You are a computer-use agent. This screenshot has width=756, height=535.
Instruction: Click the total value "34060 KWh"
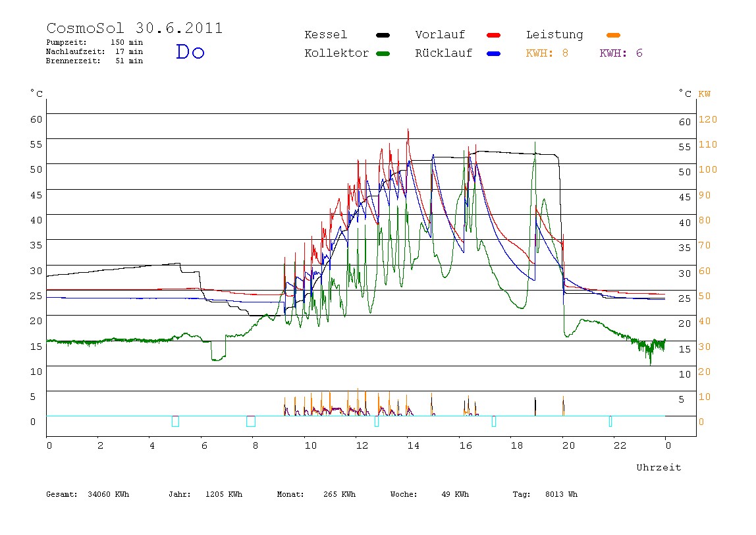[x=109, y=494]
